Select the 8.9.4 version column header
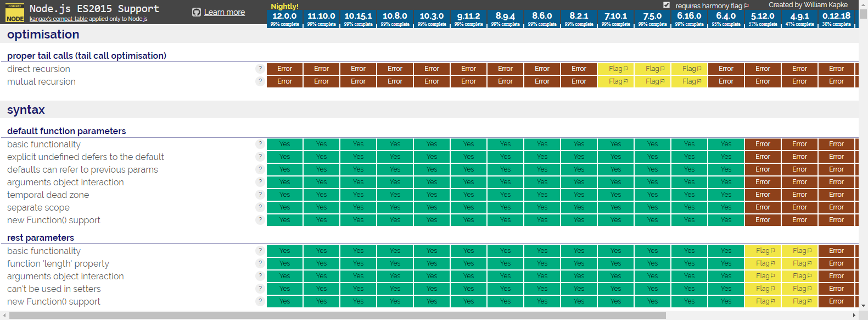The height and width of the screenshot is (320, 868). pos(505,19)
